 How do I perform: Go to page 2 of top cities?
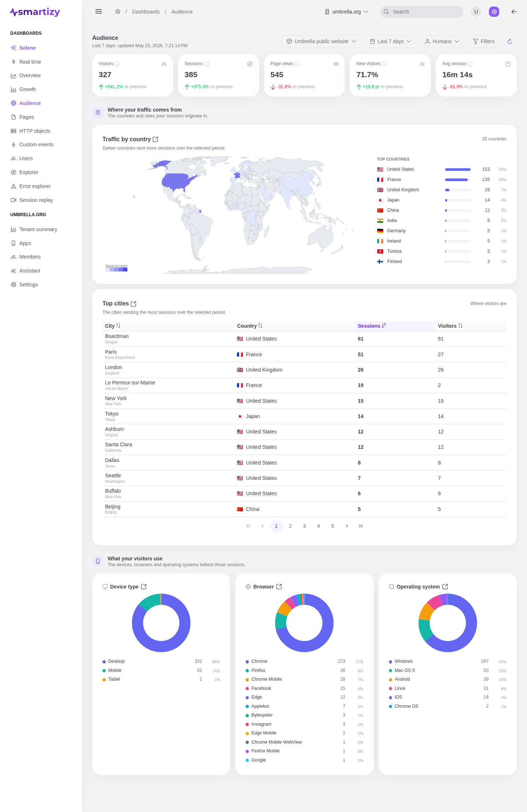290,526
